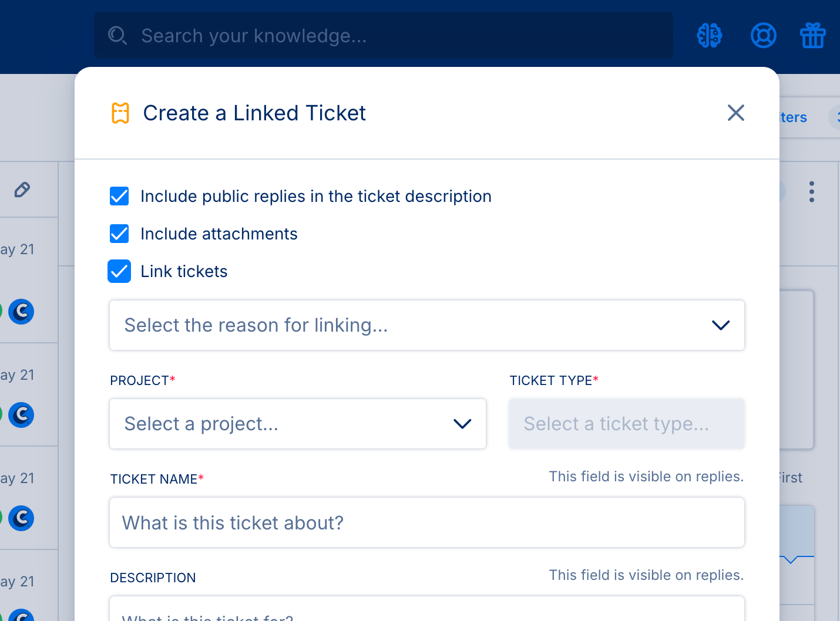This screenshot has height=621, width=840.
Task: Click the orange ticket icon beside the title
Action: point(120,113)
